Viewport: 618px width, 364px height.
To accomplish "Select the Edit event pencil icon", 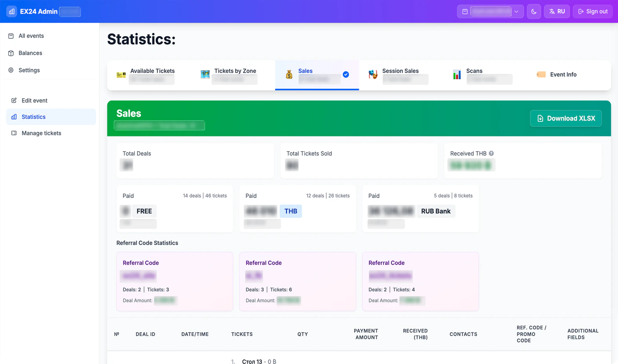I will (x=14, y=101).
